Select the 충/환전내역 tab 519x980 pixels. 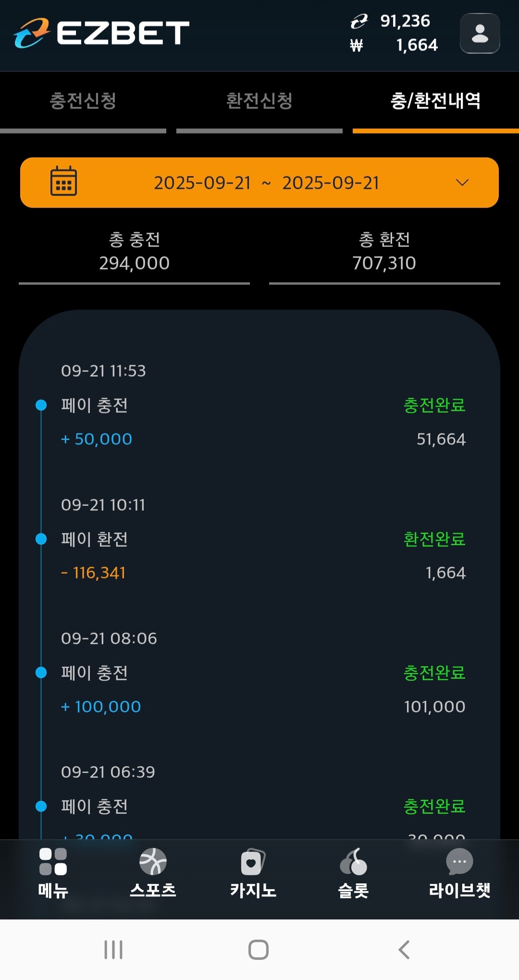(x=435, y=101)
